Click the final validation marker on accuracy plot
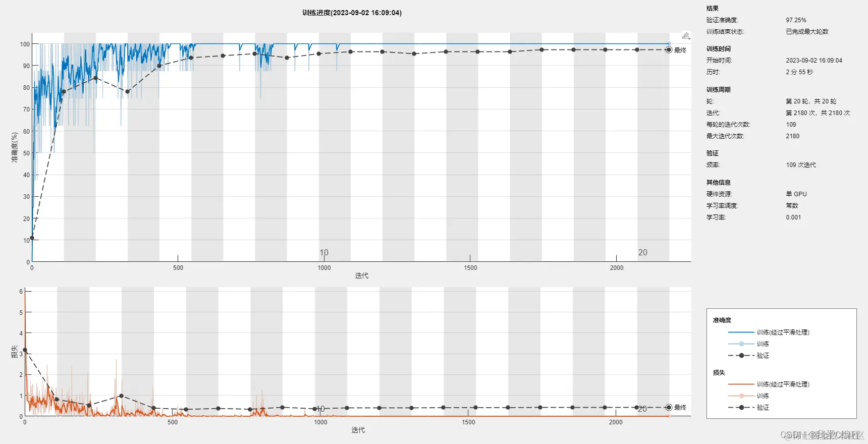The width and height of the screenshot is (868, 444). tap(669, 50)
